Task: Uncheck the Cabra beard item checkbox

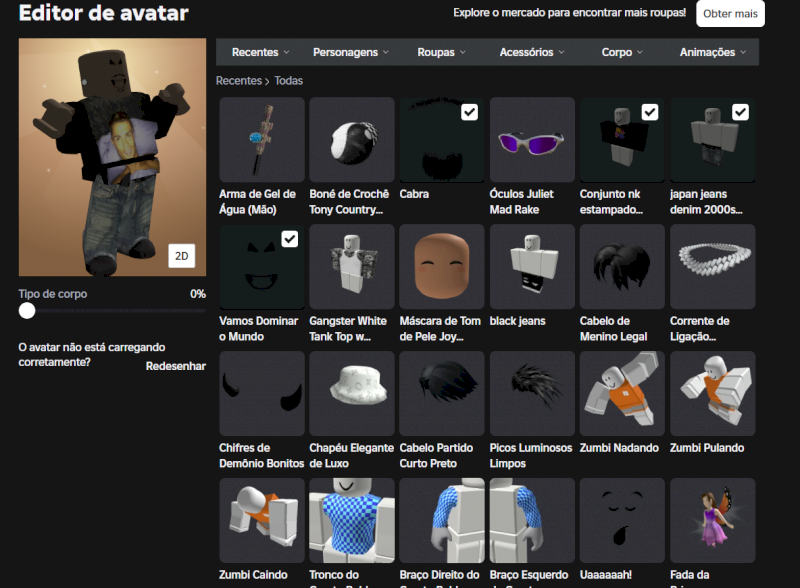Action: click(469, 112)
